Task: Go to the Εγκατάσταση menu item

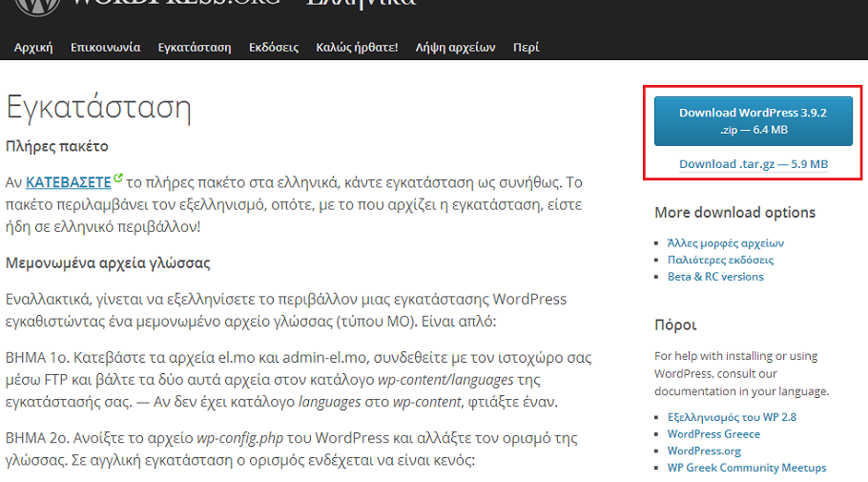Action: tap(195, 48)
